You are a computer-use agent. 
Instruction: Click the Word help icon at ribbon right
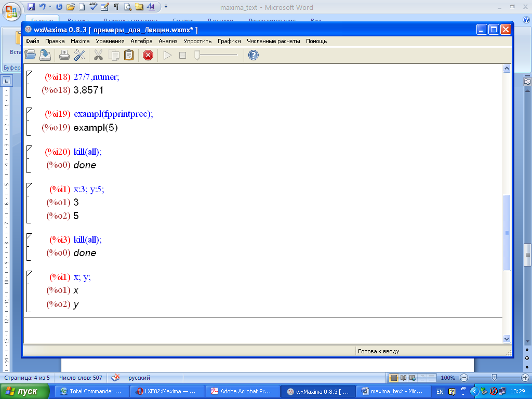526,20
